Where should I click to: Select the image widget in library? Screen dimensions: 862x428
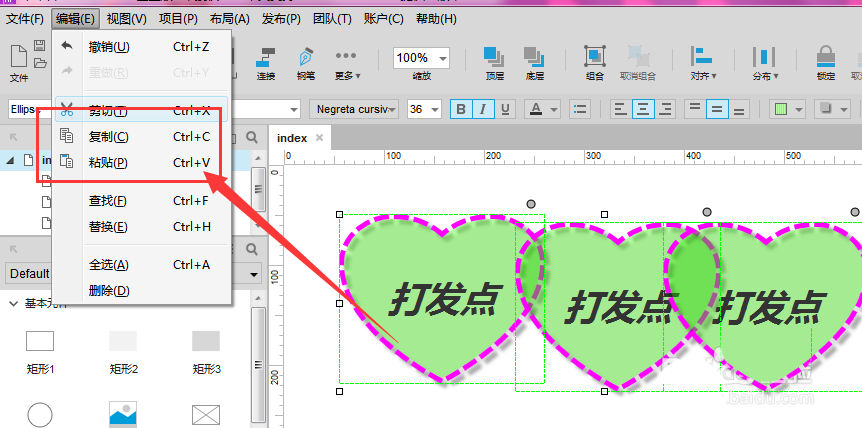click(x=123, y=414)
